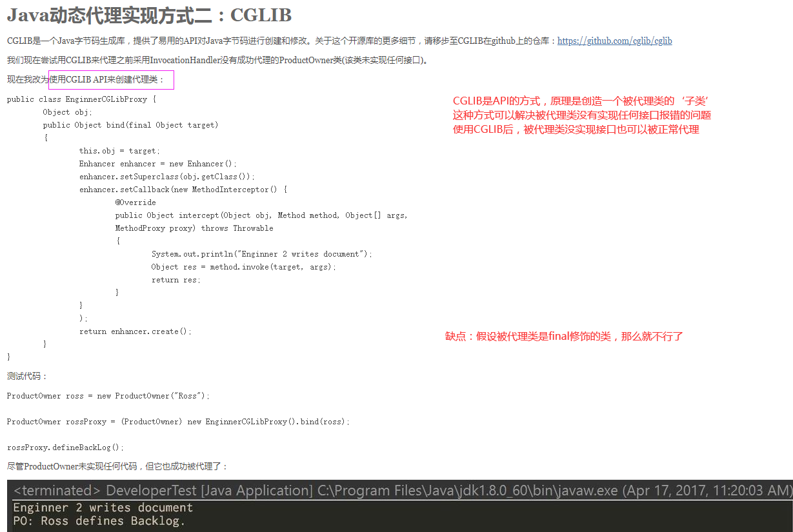The width and height of the screenshot is (793, 532).
Task: Click the line "MethodProxy proxy) throws Throwable"
Action: pos(194,228)
